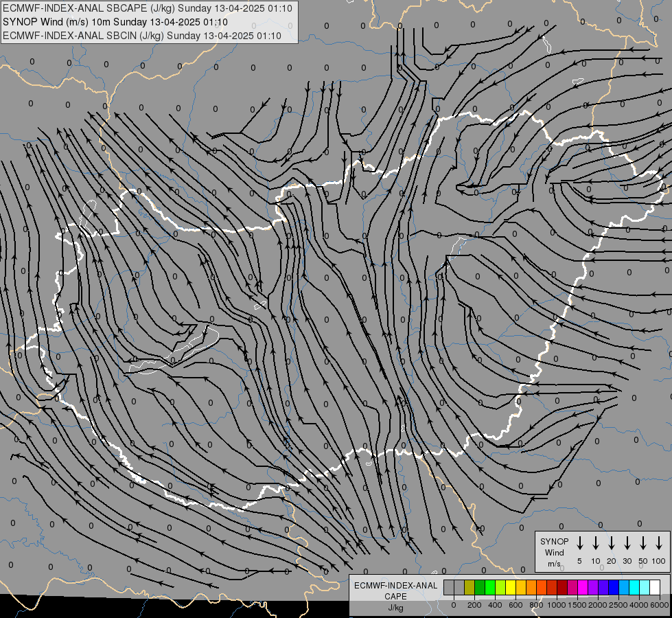Click the CAPE scale value 200
Image resolution: width=672 pixels, height=618 pixels.
474,605
